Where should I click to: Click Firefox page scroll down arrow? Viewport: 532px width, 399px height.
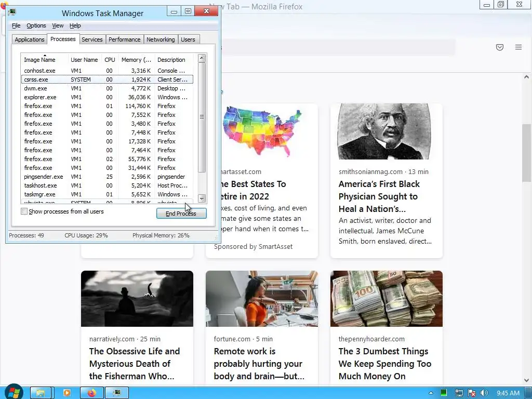[x=527, y=380]
